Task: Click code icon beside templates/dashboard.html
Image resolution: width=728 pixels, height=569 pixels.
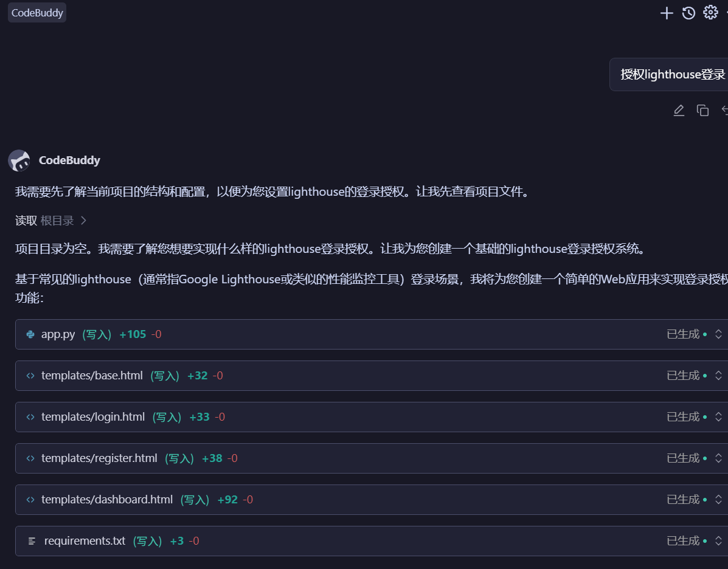Action: 30,500
